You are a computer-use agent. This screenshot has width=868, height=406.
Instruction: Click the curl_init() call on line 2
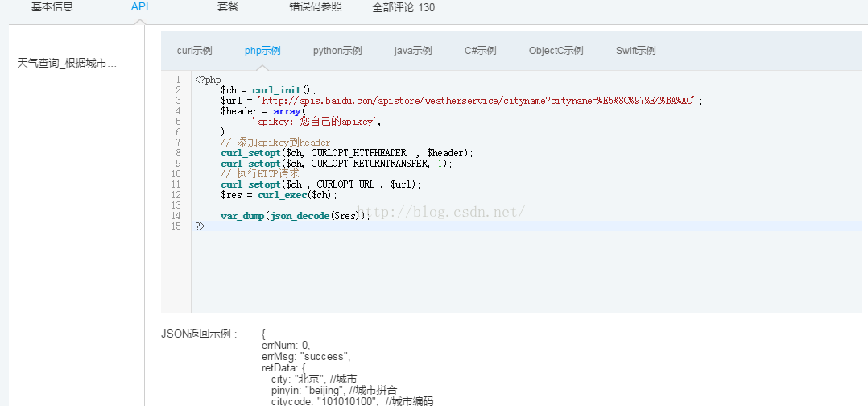(284, 90)
